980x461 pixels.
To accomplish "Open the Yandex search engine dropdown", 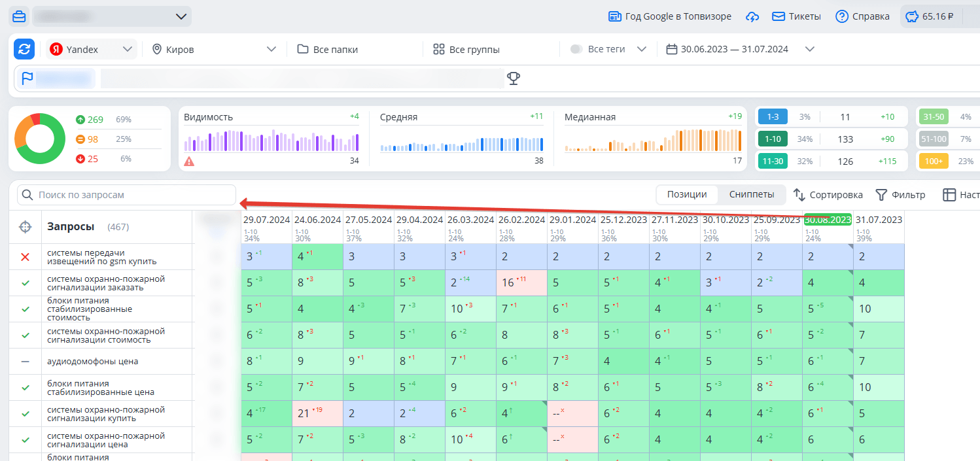I will coord(92,49).
